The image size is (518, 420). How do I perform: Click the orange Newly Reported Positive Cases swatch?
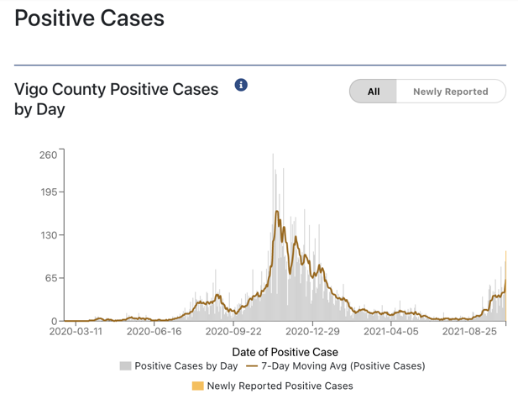pyautogui.click(x=198, y=386)
